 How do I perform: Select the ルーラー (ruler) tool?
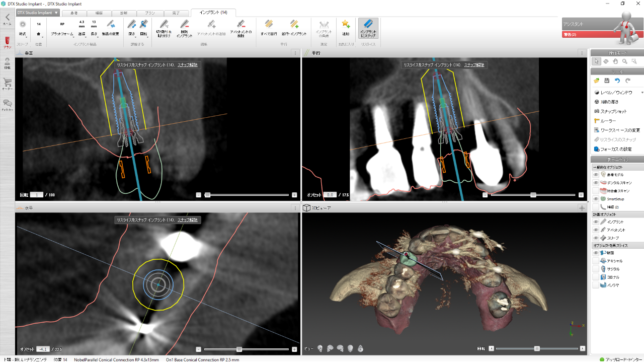pos(608,121)
